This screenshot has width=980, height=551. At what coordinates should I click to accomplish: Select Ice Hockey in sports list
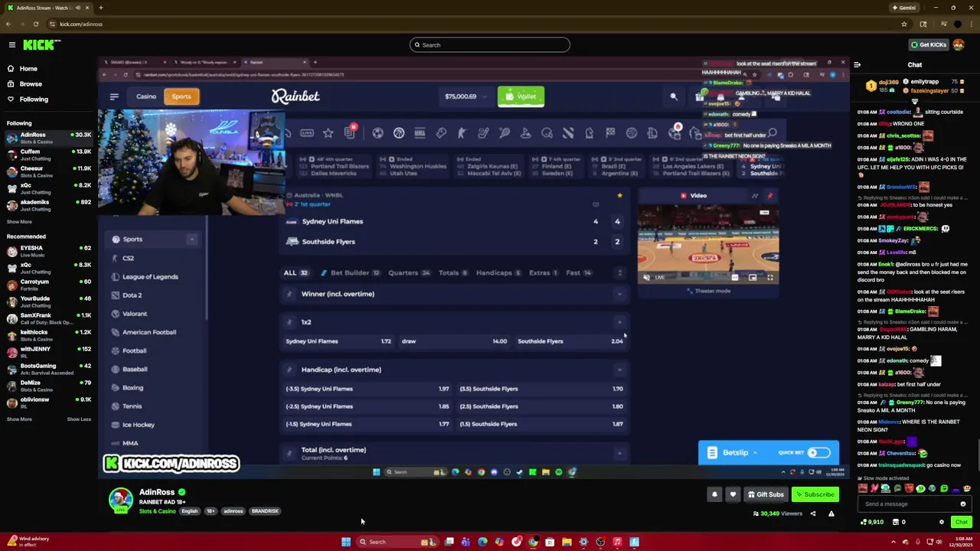(x=138, y=425)
